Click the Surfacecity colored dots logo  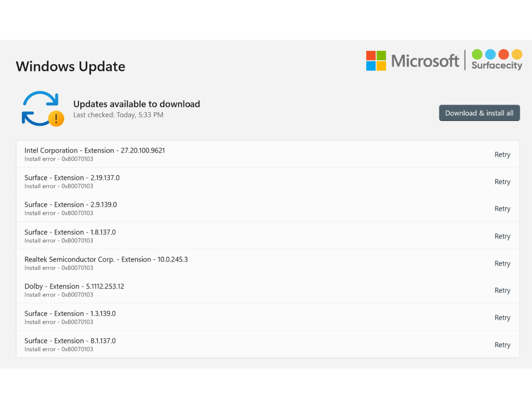click(497, 60)
